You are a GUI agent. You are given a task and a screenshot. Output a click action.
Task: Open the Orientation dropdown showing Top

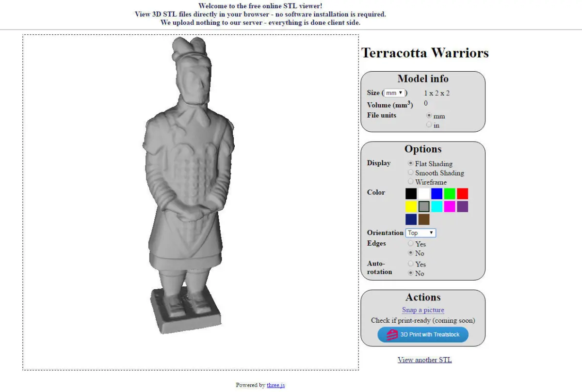coord(421,233)
